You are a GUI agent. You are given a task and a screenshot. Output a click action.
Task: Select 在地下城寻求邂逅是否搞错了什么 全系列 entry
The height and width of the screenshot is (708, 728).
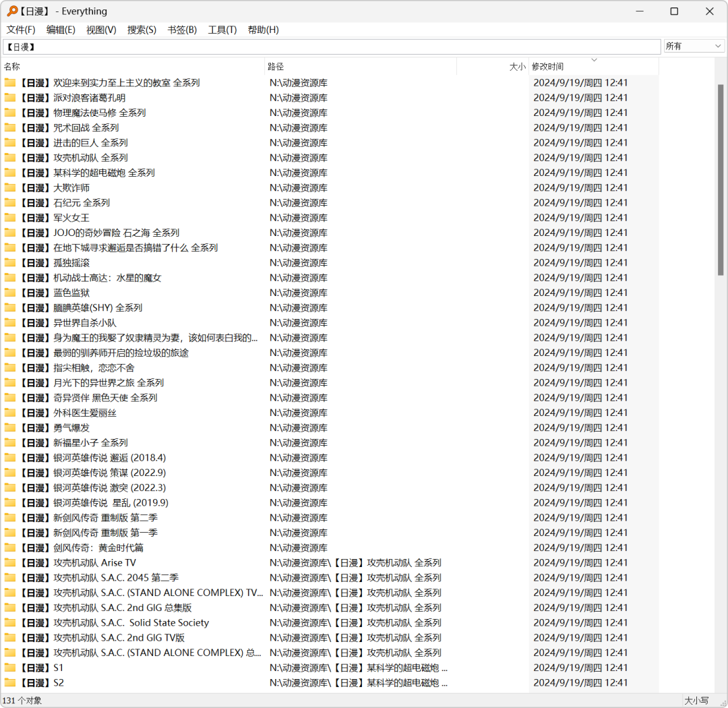[119, 248]
